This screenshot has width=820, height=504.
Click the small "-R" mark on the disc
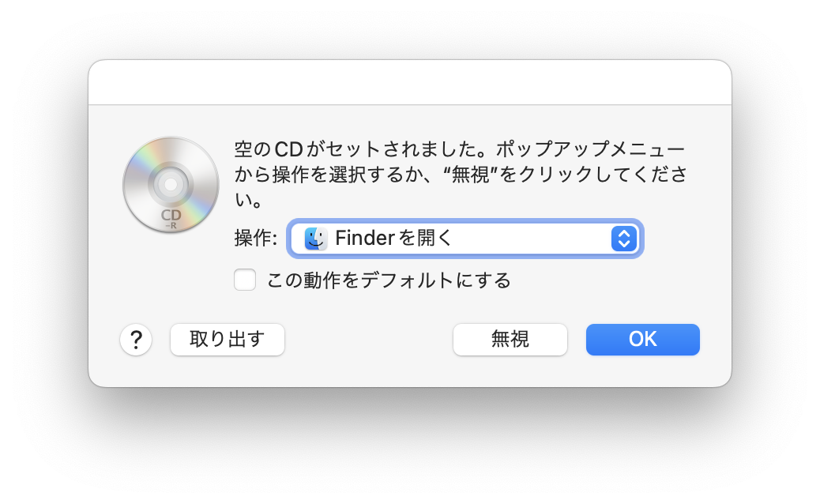(x=171, y=226)
